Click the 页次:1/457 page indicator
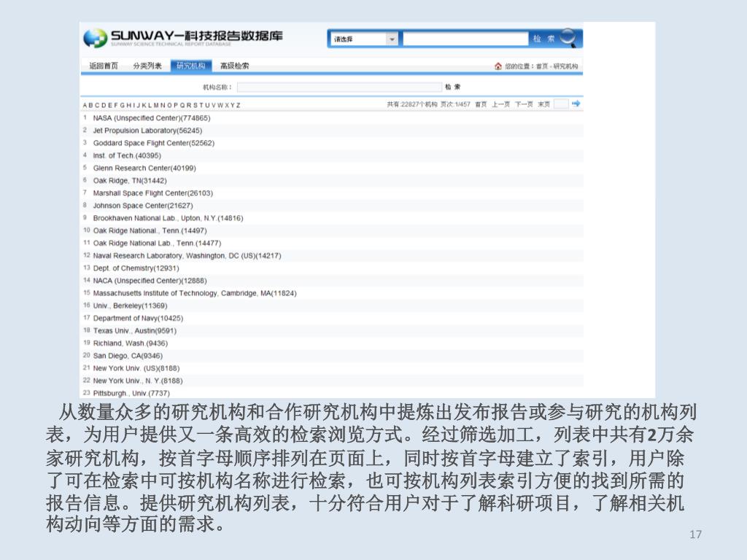The height and width of the screenshot is (560, 747). [x=455, y=104]
